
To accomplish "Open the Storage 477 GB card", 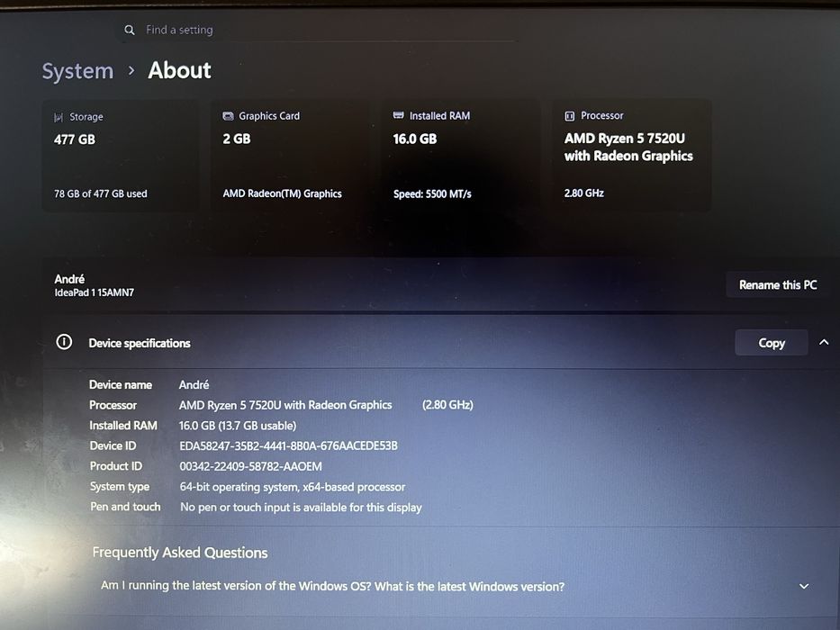I will pyautogui.click(x=121, y=156).
